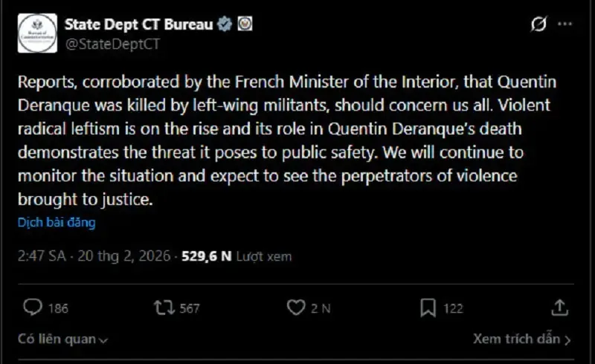Click the verified checkmark badge
The height and width of the screenshot is (364, 595).
click(224, 25)
